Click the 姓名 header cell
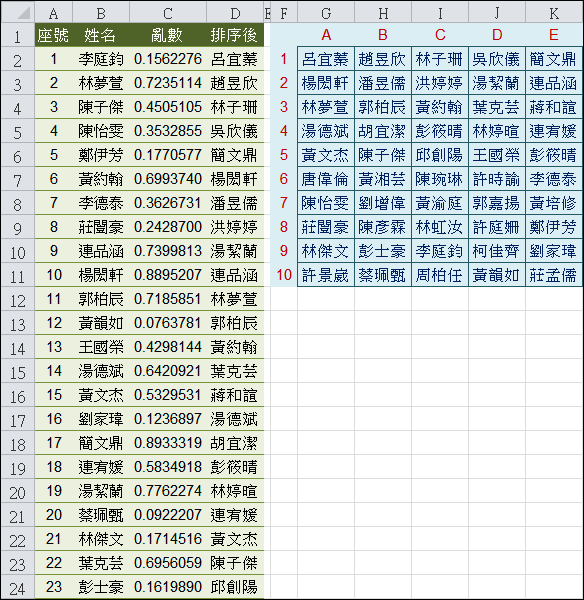The height and width of the screenshot is (600, 584). tap(101, 35)
